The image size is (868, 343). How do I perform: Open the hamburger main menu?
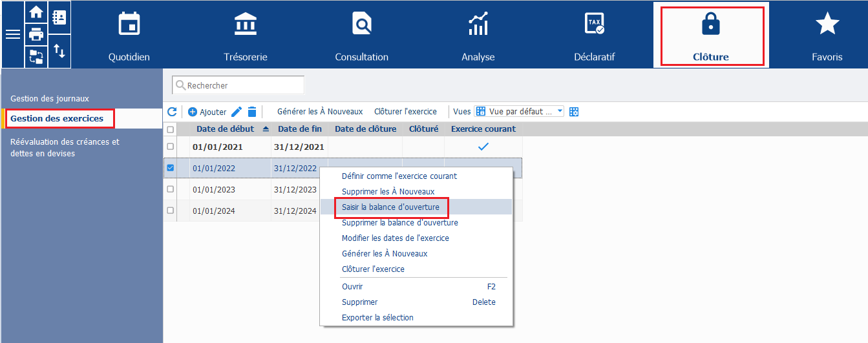13,34
